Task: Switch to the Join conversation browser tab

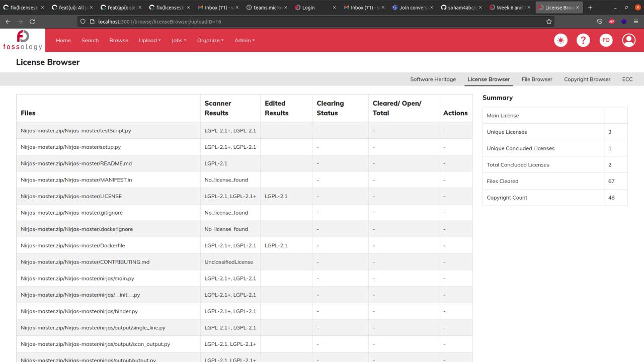Action: tap(412, 8)
